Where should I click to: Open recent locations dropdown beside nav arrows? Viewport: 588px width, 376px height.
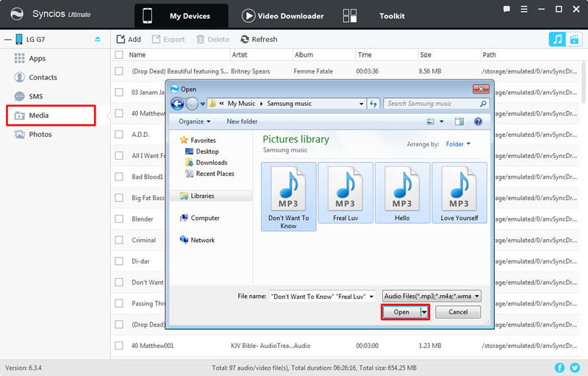[203, 104]
